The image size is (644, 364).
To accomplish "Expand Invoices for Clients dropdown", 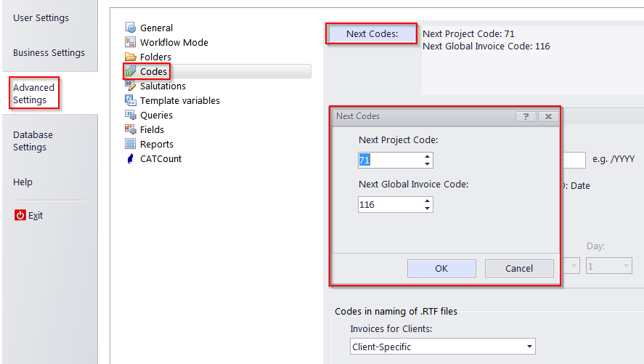I will 529,347.
